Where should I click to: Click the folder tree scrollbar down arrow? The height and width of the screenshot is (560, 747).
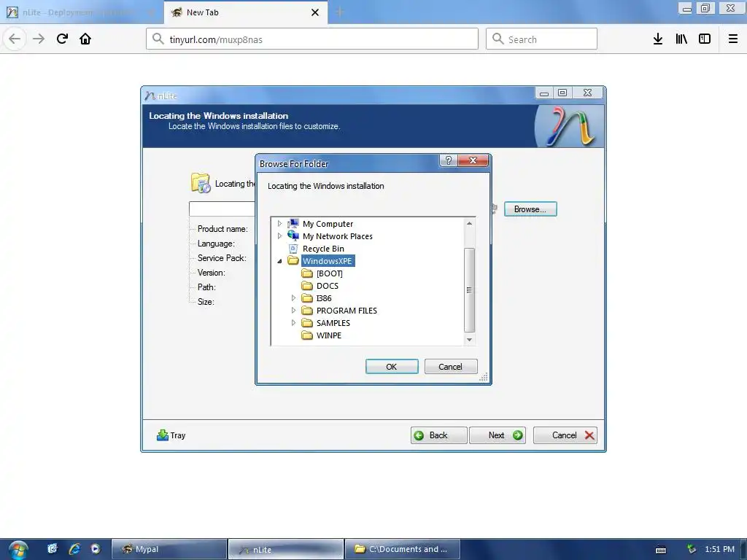tap(469, 340)
